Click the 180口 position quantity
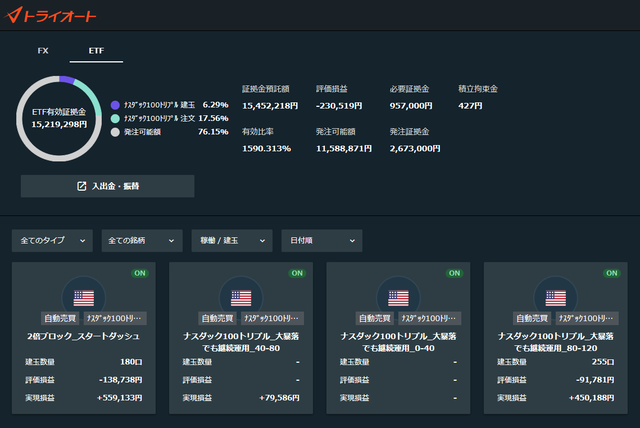 pyautogui.click(x=131, y=362)
